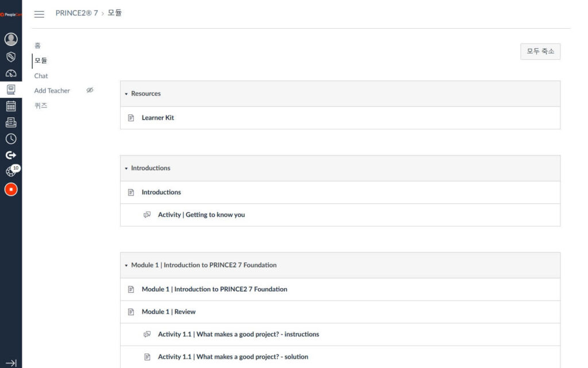Open the Admin shield icon in sidebar

click(x=11, y=57)
